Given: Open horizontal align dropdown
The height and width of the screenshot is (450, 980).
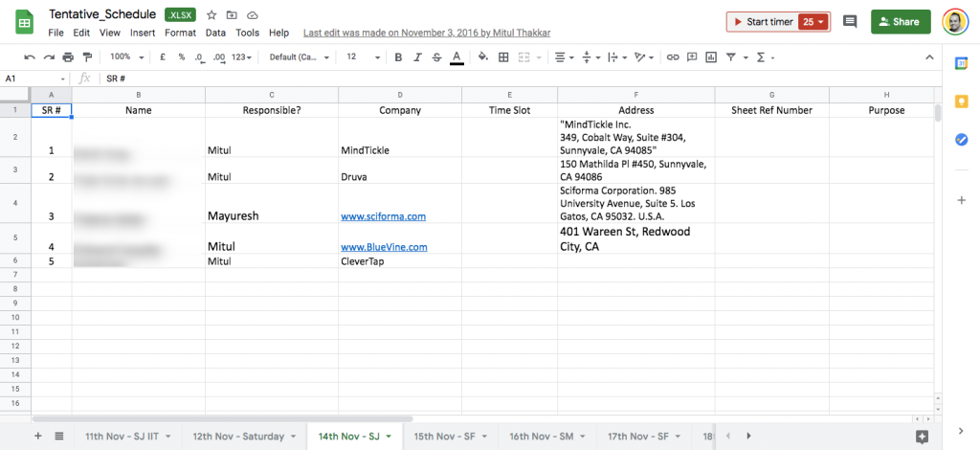Looking at the screenshot, I should click(x=565, y=56).
